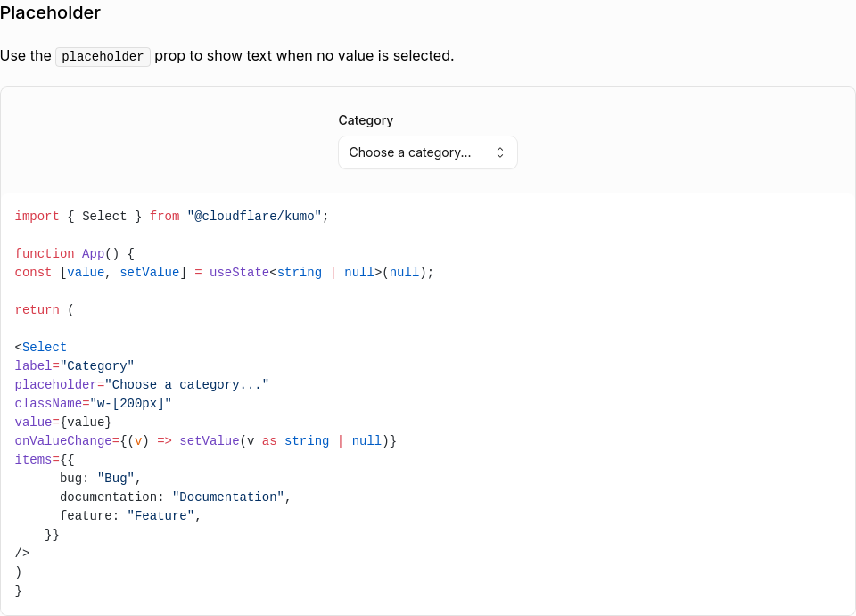This screenshot has width=856, height=616.
Task: Click the Category field label
Action: click(x=366, y=120)
